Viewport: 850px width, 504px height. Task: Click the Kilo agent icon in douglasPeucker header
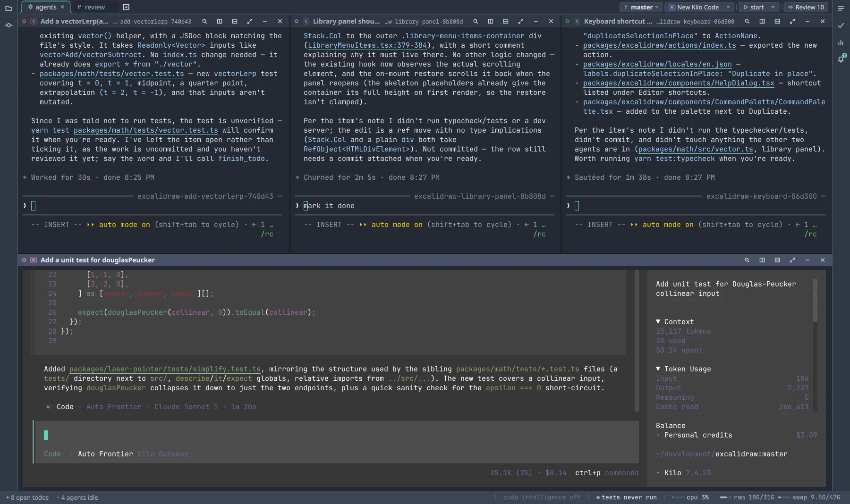pos(34,260)
